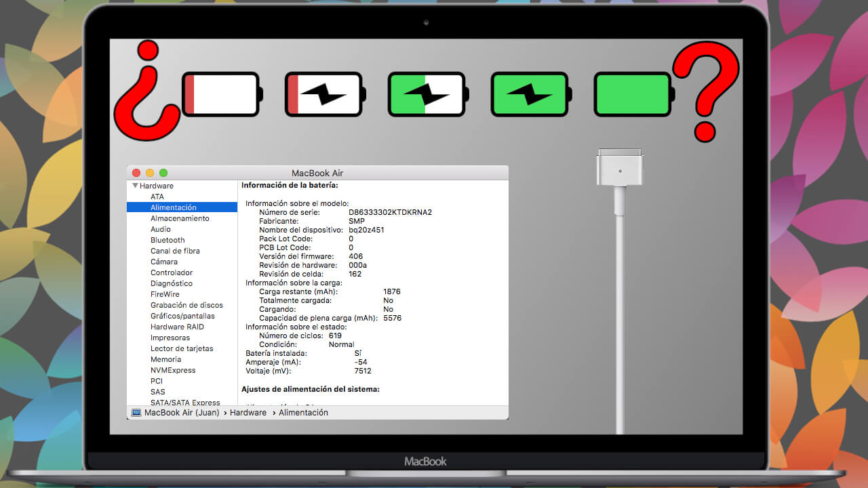Open the Cámara sidebar item
868x488 pixels.
[x=164, y=262]
